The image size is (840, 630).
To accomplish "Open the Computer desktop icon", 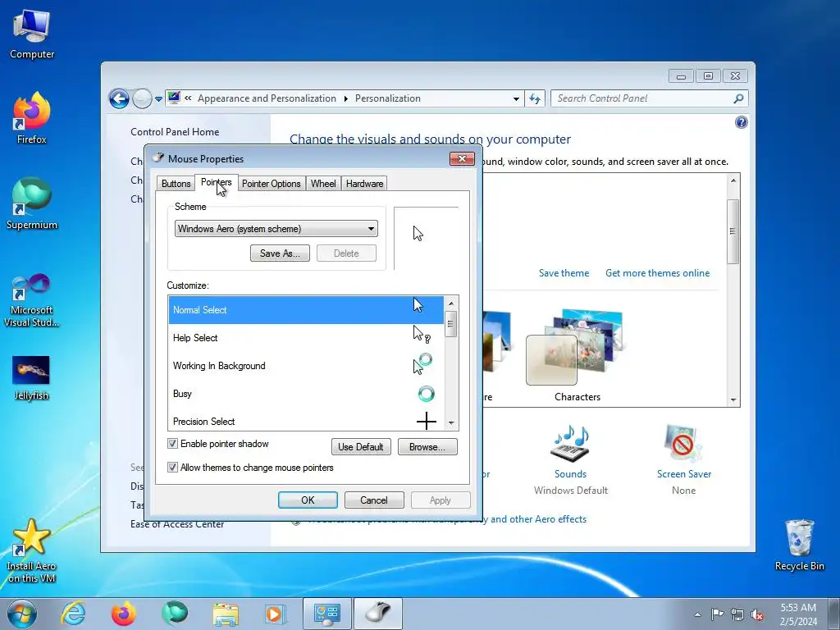I will 32,34.
